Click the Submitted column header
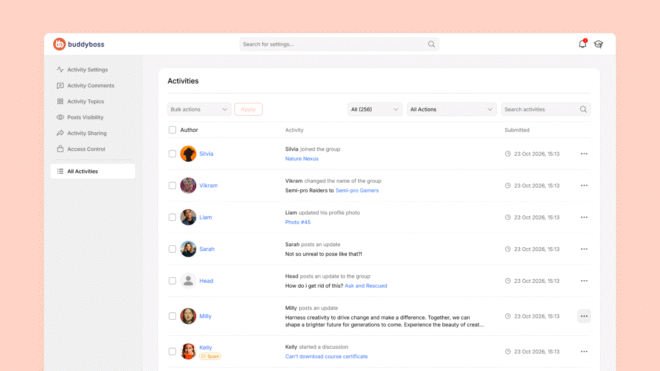 517,130
